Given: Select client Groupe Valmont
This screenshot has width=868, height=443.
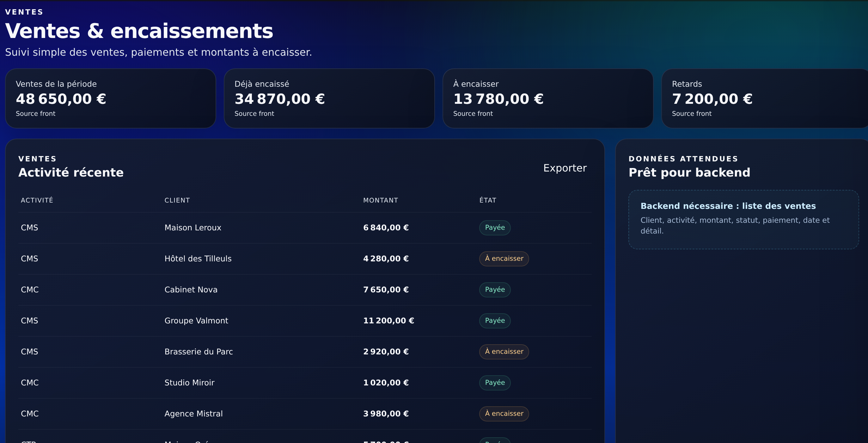Looking at the screenshot, I should (196, 321).
